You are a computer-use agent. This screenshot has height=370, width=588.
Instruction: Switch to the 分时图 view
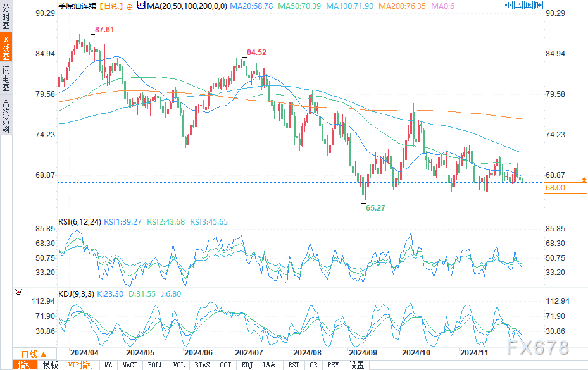(6, 17)
